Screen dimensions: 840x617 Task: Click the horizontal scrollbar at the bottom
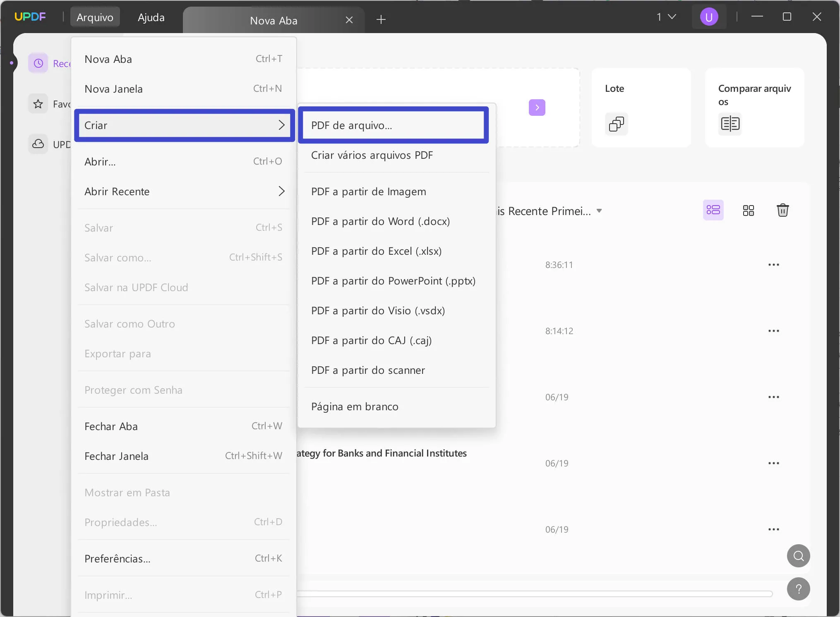pyautogui.click(x=535, y=594)
